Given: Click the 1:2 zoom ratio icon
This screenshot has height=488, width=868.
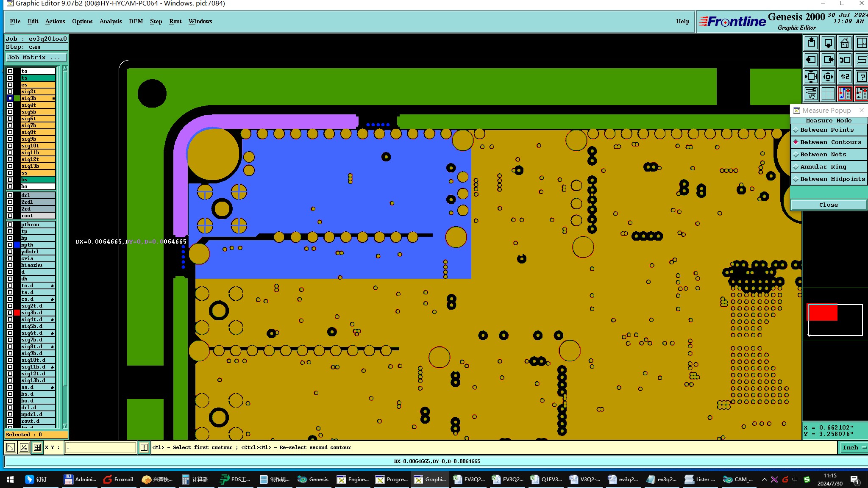Looking at the screenshot, I should pos(845,77).
